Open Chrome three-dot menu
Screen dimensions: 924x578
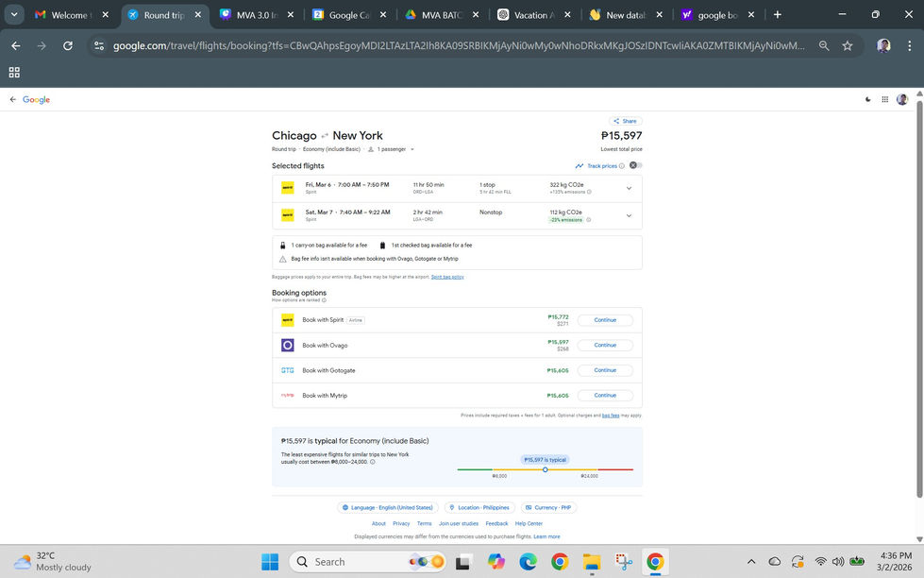tap(909, 45)
